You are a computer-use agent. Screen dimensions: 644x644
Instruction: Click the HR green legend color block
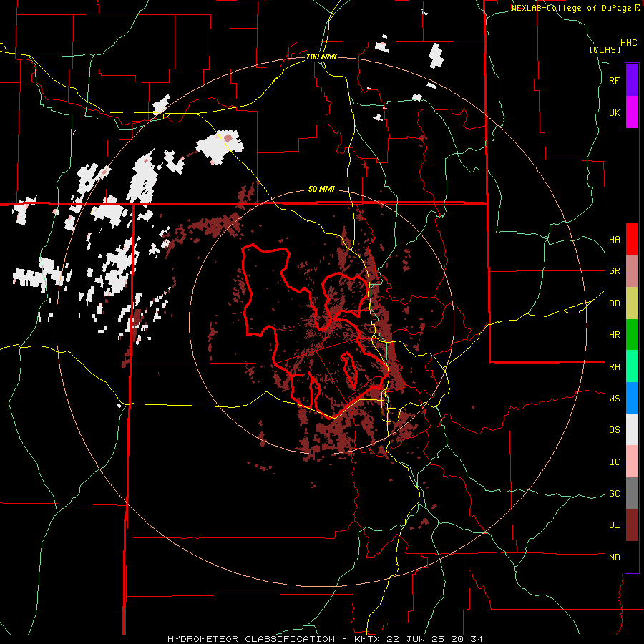[x=632, y=335]
